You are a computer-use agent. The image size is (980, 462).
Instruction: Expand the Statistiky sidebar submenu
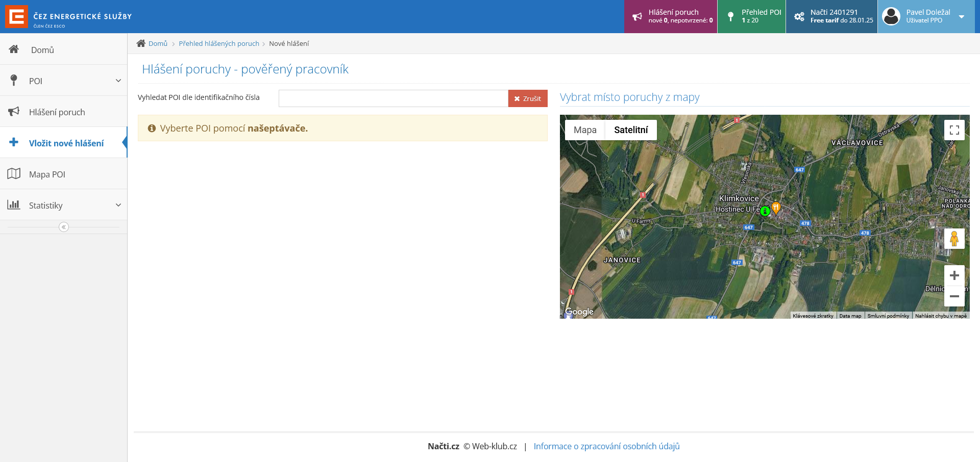[x=118, y=205]
